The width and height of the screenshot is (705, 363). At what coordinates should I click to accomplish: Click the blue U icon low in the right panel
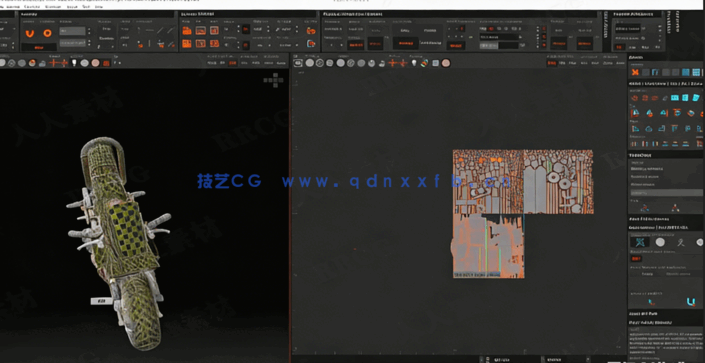tap(691, 302)
